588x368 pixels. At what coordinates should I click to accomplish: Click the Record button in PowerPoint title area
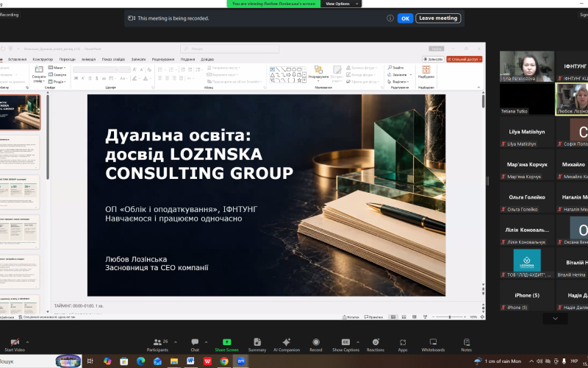(x=433, y=60)
